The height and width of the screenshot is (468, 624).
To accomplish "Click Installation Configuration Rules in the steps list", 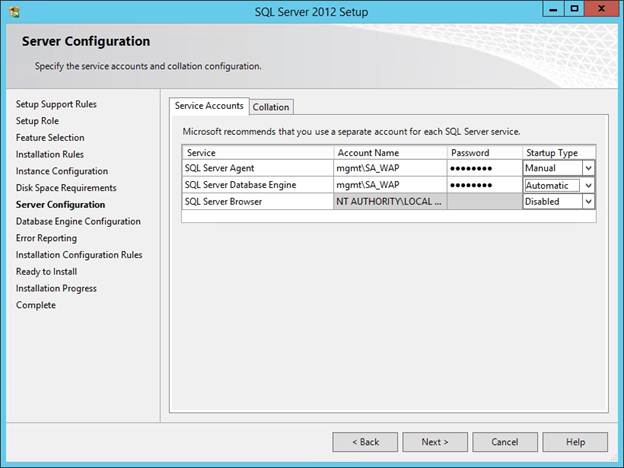I will [x=79, y=255].
